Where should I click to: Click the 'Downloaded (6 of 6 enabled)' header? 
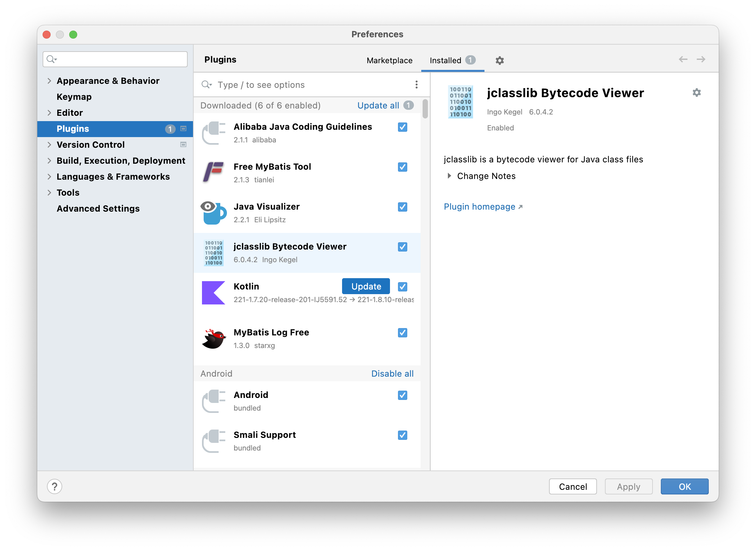[260, 105]
